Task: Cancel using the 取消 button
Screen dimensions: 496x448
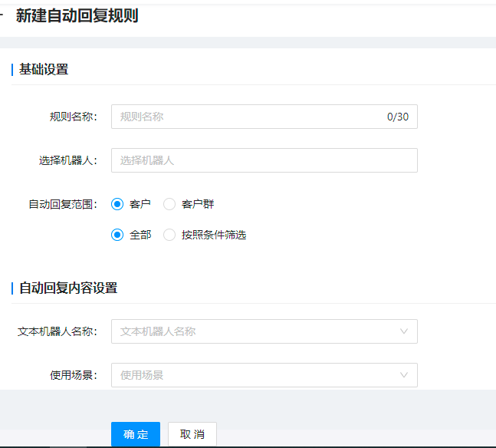Action: (192, 434)
